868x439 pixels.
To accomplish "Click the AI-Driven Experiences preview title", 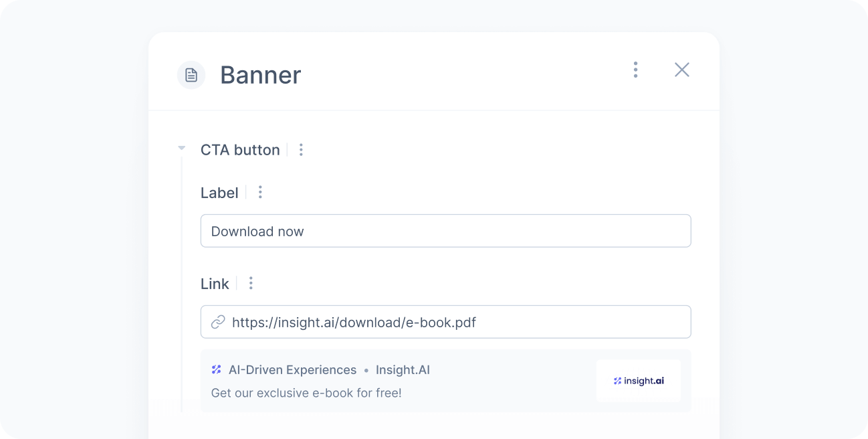I will [x=292, y=370].
